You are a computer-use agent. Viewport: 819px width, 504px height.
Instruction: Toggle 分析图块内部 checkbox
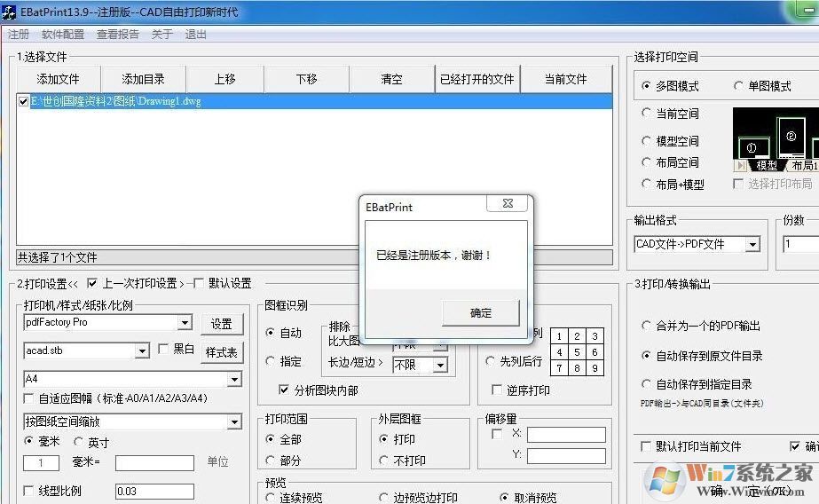tap(284, 390)
